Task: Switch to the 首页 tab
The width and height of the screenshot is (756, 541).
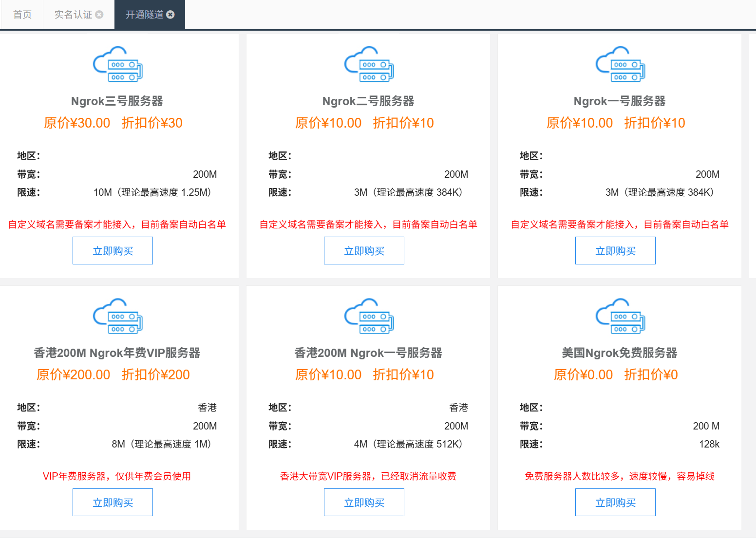Action: click(22, 15)
